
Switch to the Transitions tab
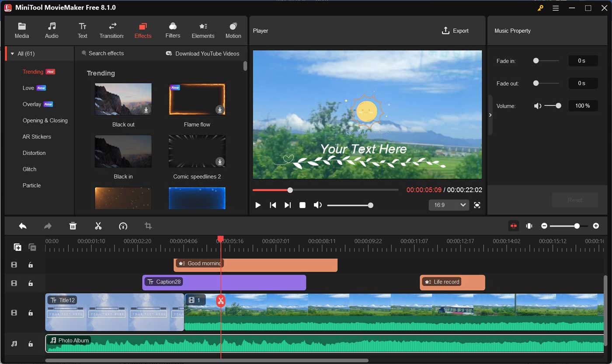(112, 31)
